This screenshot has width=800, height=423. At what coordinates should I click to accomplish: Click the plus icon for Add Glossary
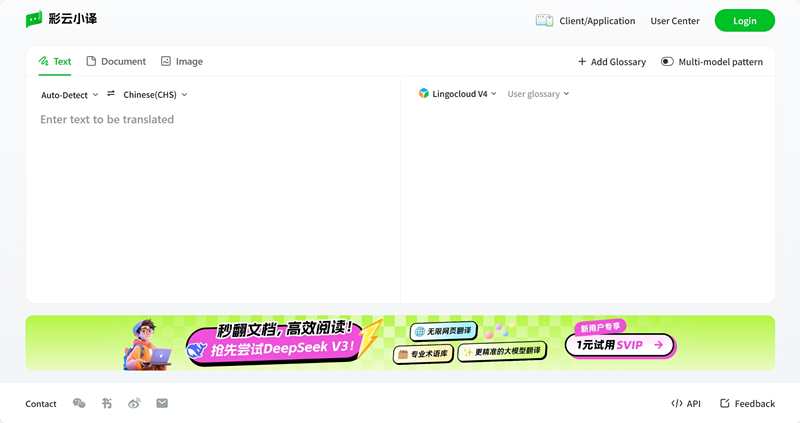click(582, 61)
